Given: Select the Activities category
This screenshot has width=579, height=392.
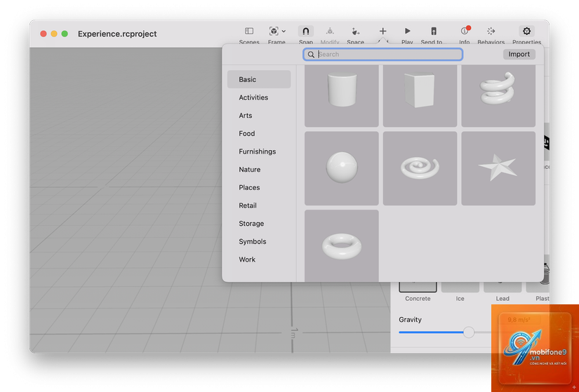Looking at the screenshot, I should (x=259, y=97).
